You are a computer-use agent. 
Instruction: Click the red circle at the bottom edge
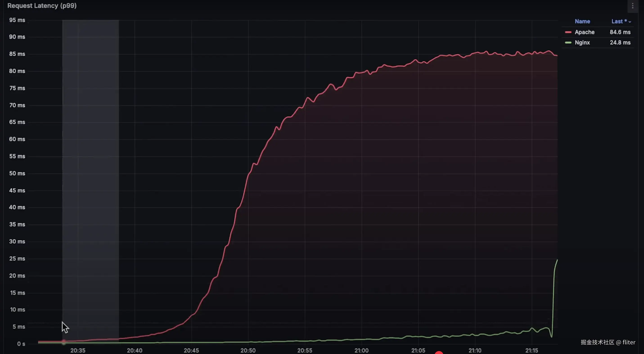click(439, 352)
